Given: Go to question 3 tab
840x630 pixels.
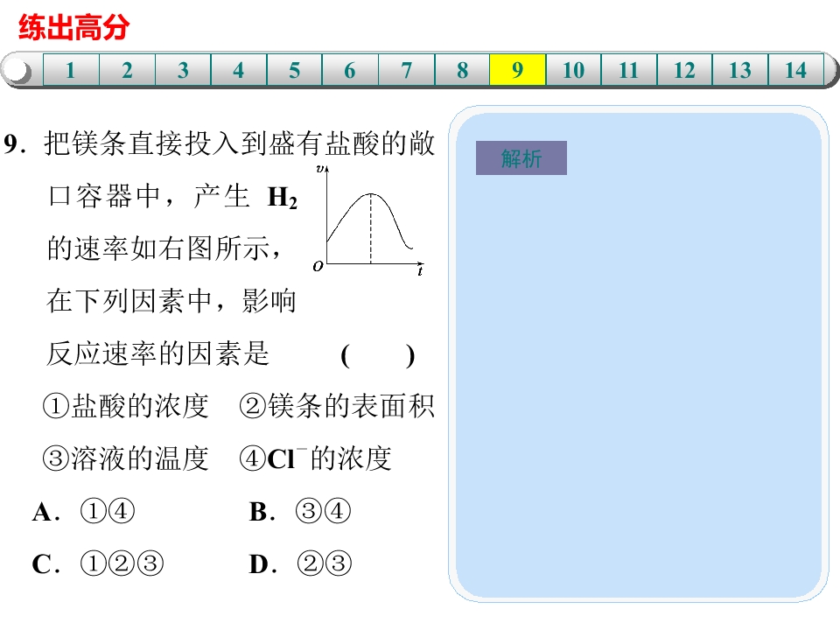Looking at the screenshot, I should tap(183, 70).
